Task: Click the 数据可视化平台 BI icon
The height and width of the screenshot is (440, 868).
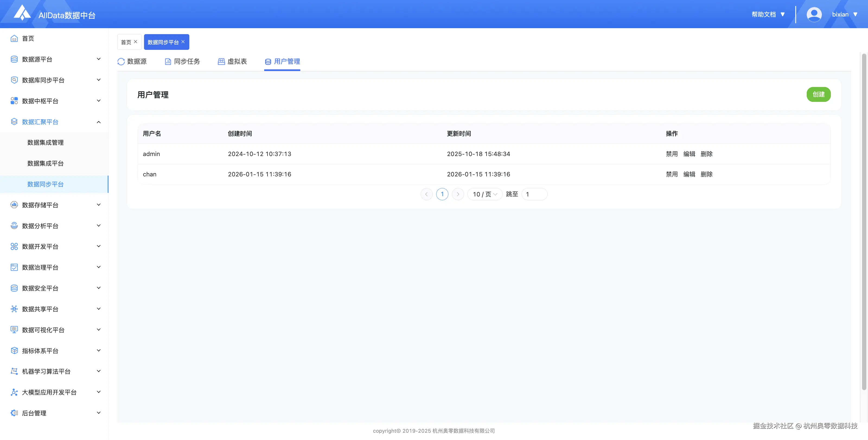Action: (14, 329)
